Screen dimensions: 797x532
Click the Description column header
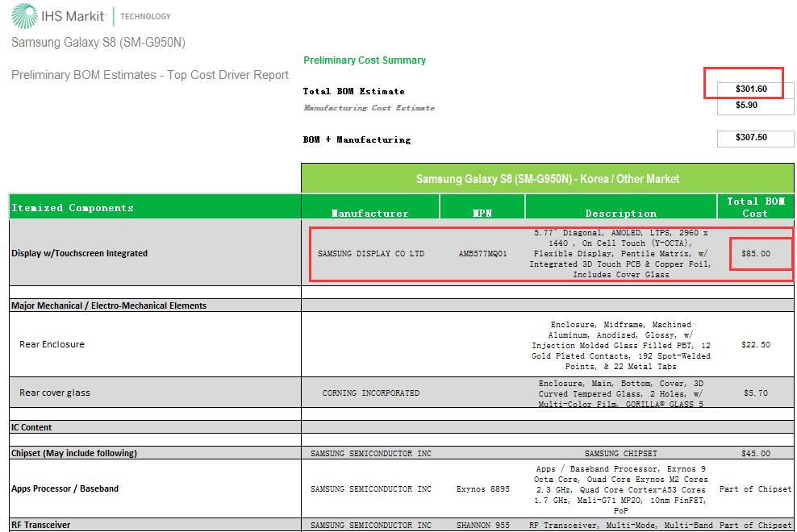point(620,214)
